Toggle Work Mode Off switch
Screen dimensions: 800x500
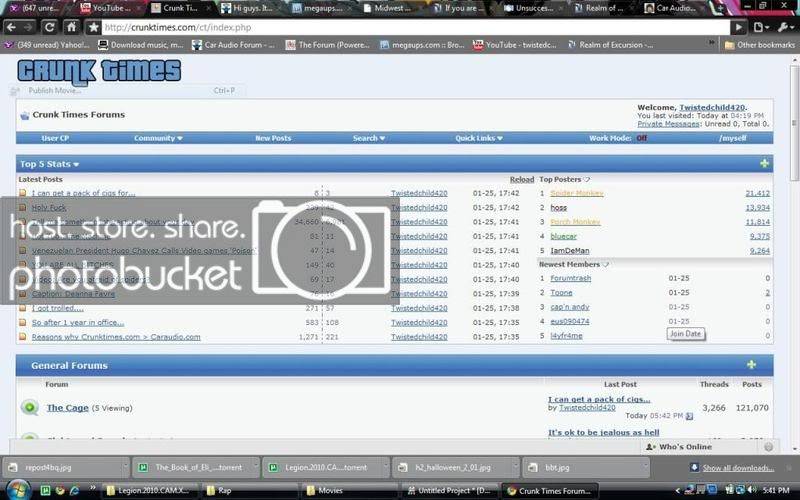click(x=641, y=138)
